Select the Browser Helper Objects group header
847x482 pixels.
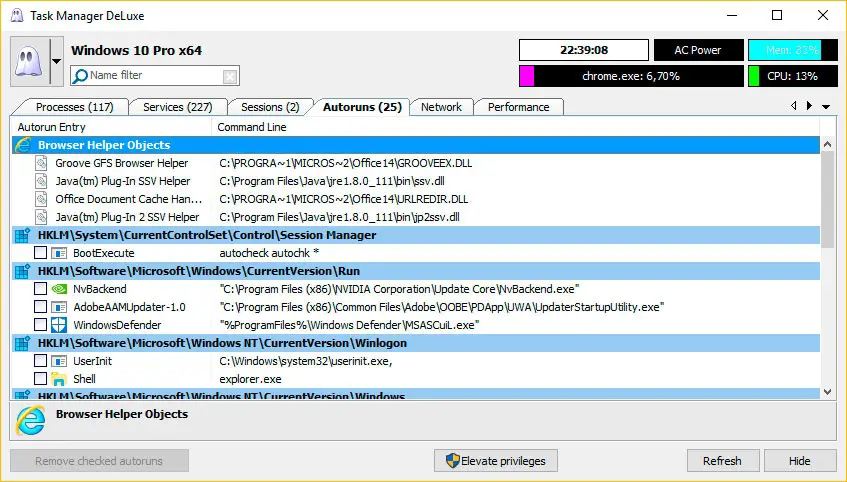click(416, 145)
